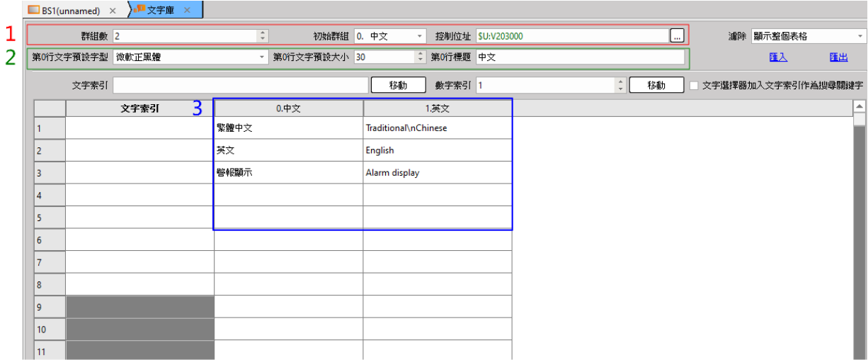Select the cell containing Alarm display

(x=437, y=172)
